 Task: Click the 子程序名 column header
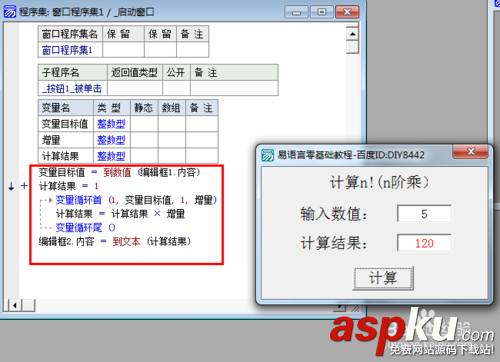(x=73, y=72)
